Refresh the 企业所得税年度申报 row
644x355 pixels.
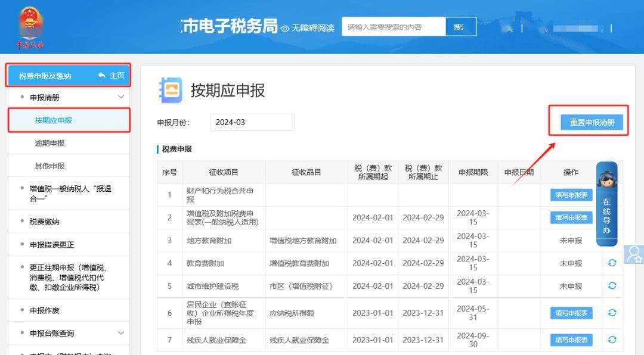click(x=612, y=313)
